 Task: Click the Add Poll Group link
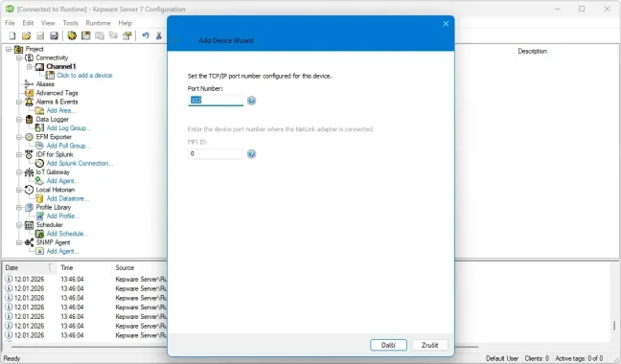(x=68, y=146)
